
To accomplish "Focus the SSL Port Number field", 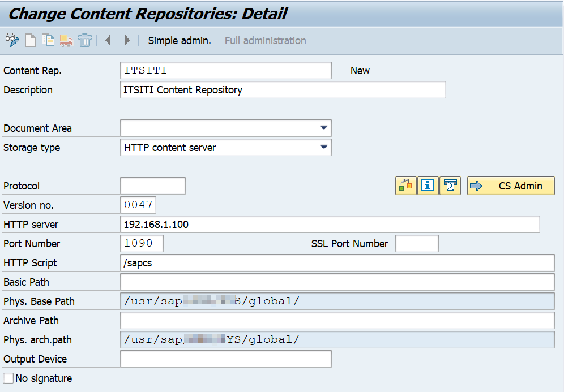I will click(416, 243).
